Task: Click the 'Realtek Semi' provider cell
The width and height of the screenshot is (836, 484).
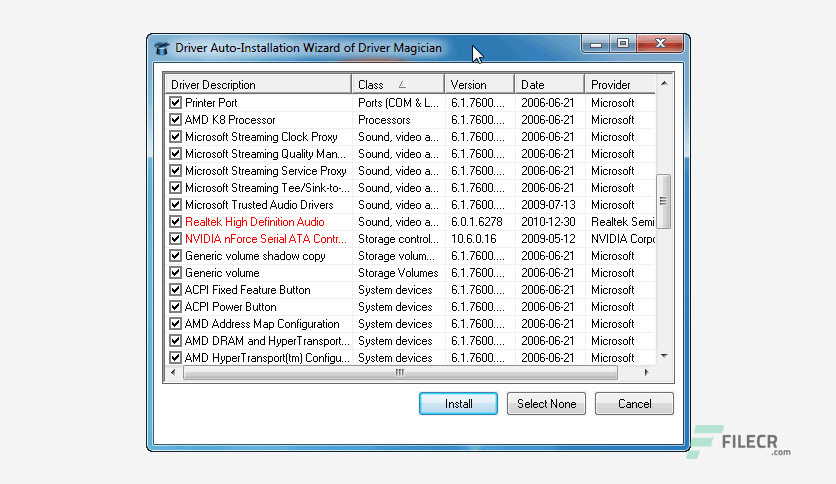Action: 623,222
